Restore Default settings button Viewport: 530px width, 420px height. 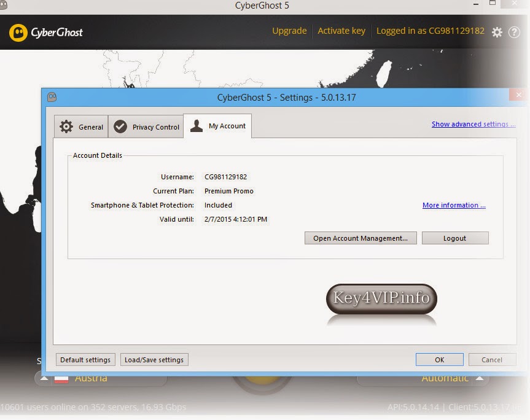(85, 360)
